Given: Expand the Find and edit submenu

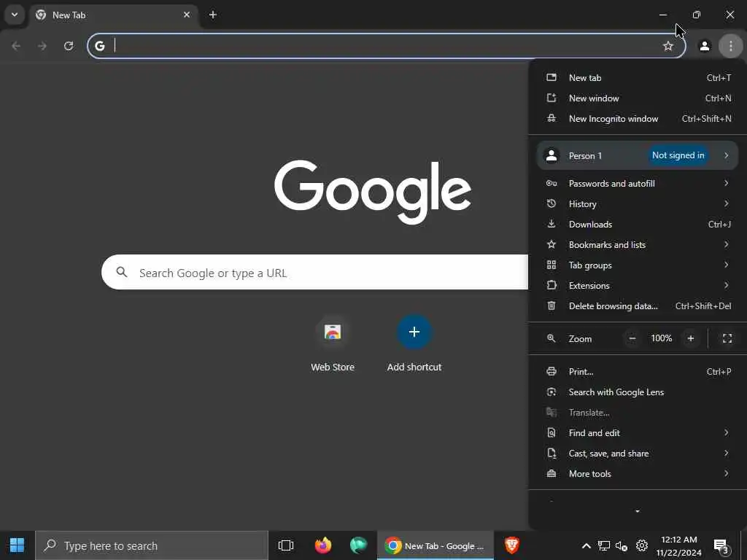Looking at the screenshot, I should coord(638,433).
